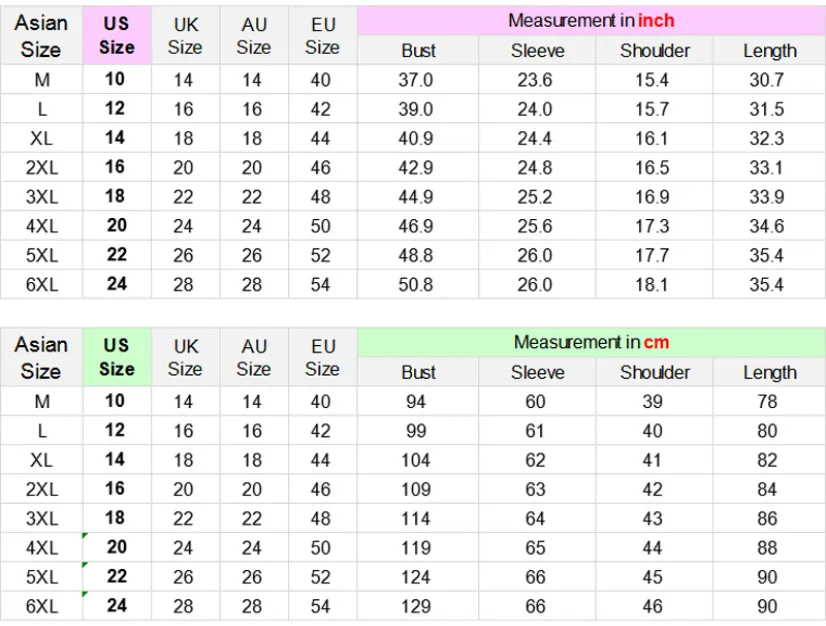Click the pink US Size header cell
826x626 pixels.
(x=117, y=35)
